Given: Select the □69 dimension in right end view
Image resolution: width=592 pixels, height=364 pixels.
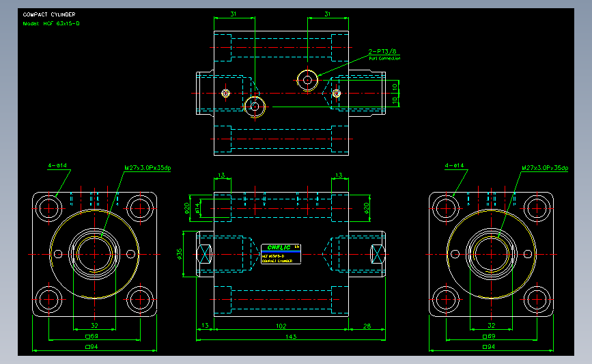Looking at the screenshot, I should [489, 336].
